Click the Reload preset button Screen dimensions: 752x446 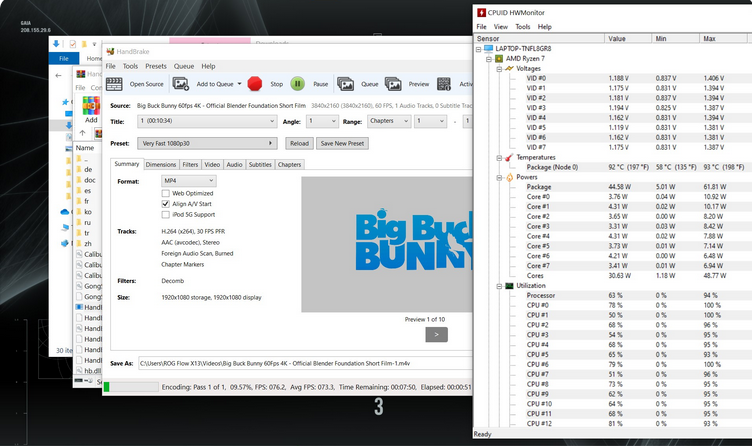(298, 143)
